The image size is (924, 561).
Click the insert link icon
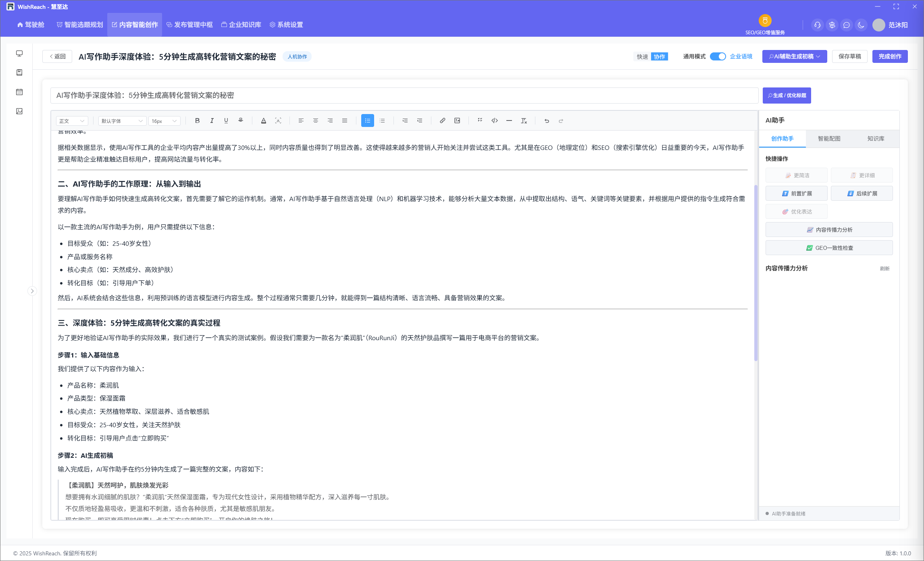coord(442,121)
